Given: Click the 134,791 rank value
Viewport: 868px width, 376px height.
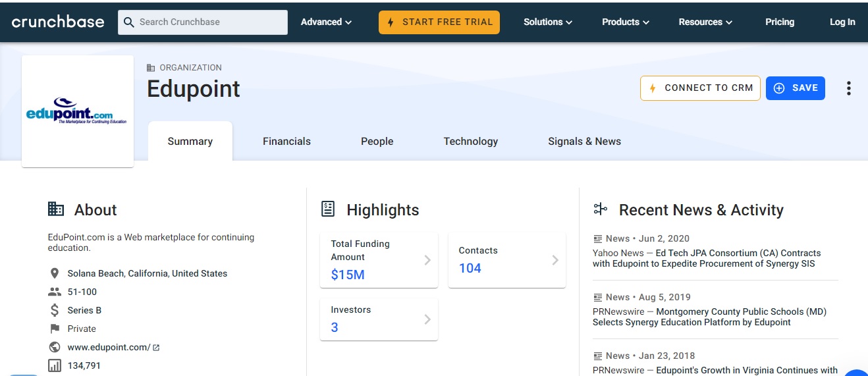Looking at the screenshot, I should (84, 365).
